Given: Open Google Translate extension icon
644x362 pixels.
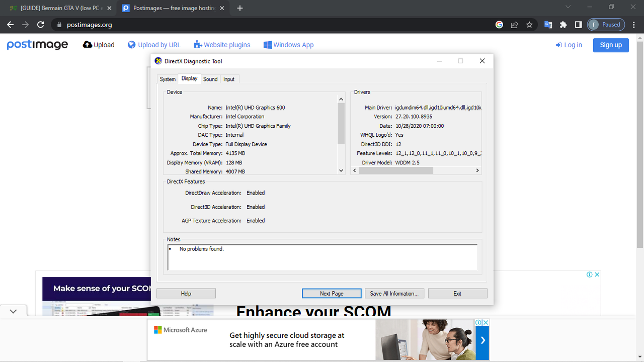Looking at the screenshot, I should tap(548, 25).
